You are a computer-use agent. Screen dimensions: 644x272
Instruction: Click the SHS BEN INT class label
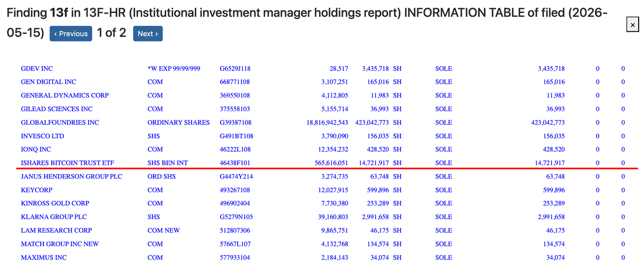tap(167, 163)
